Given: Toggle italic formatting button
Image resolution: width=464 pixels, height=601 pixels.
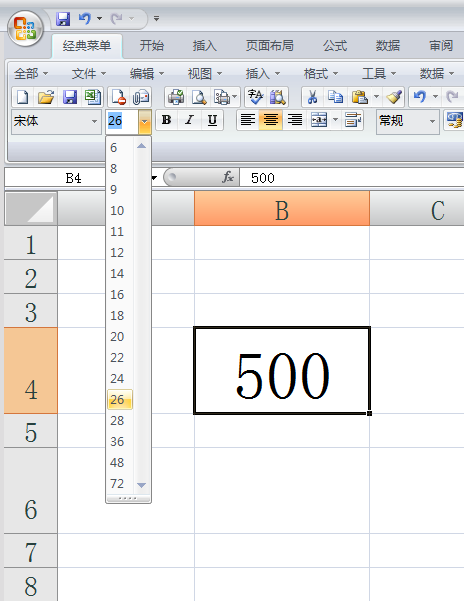Looking at the screenshot, I should coord(189,120).
